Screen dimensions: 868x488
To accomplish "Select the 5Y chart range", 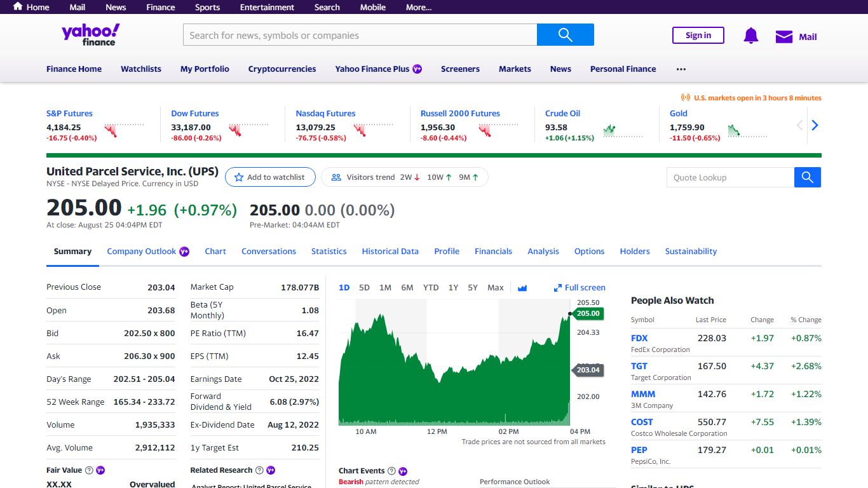I will pyautogui.click(x=473, y=287).
